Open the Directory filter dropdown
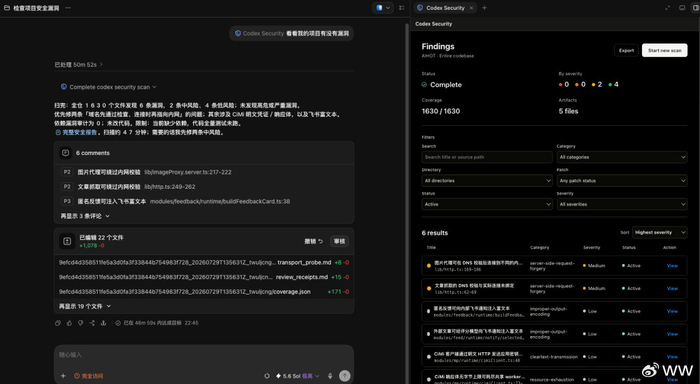Viewport: 700px width, 384px height. [487, 181]
